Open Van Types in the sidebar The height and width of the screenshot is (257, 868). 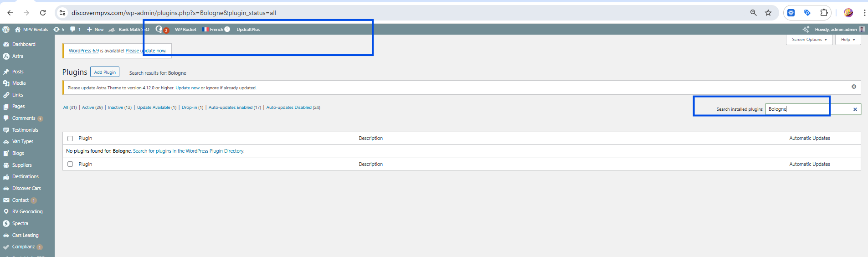point(23,141)
